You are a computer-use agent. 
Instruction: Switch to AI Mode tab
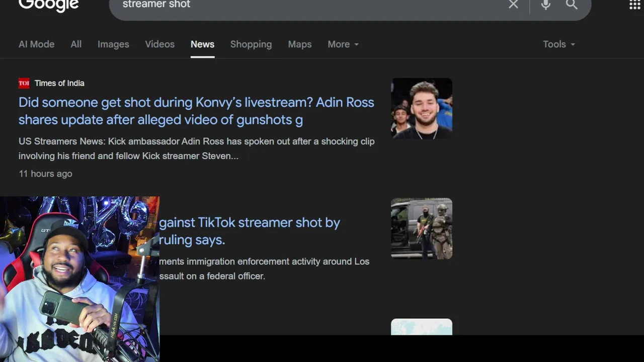tap(36, 44)
